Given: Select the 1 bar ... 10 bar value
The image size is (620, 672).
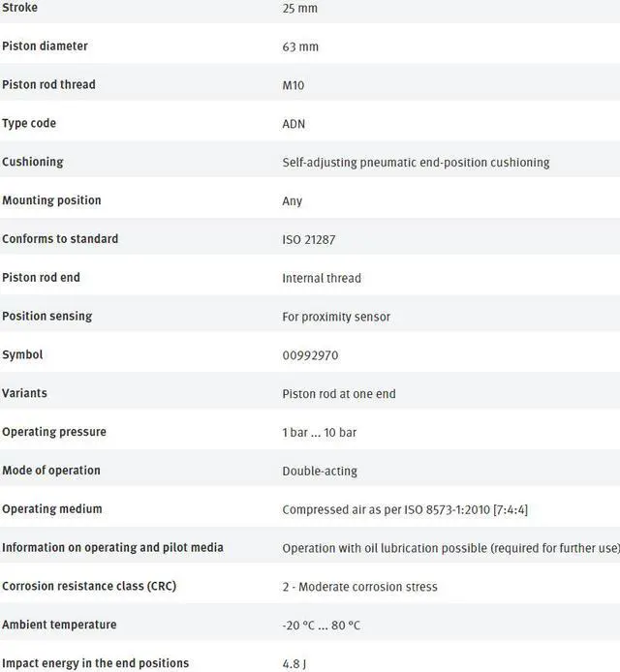Looking at the screenshot, I should pyautogui.click(x=323, y=432).
